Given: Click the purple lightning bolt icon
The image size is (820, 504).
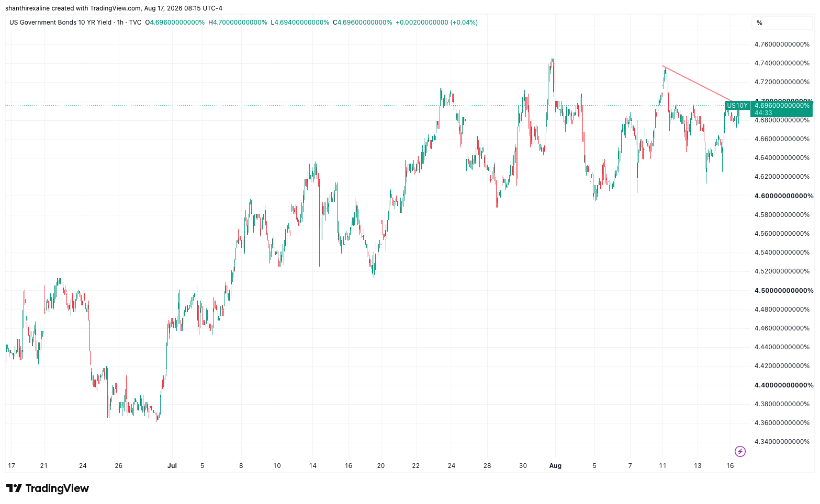Looking at the screenshot, I should [x=740, y=451].
